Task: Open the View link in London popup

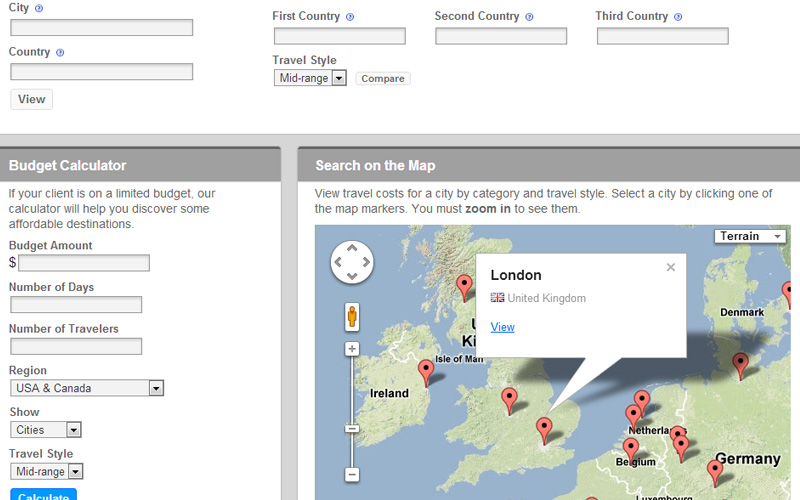Action: pos(503,328)
